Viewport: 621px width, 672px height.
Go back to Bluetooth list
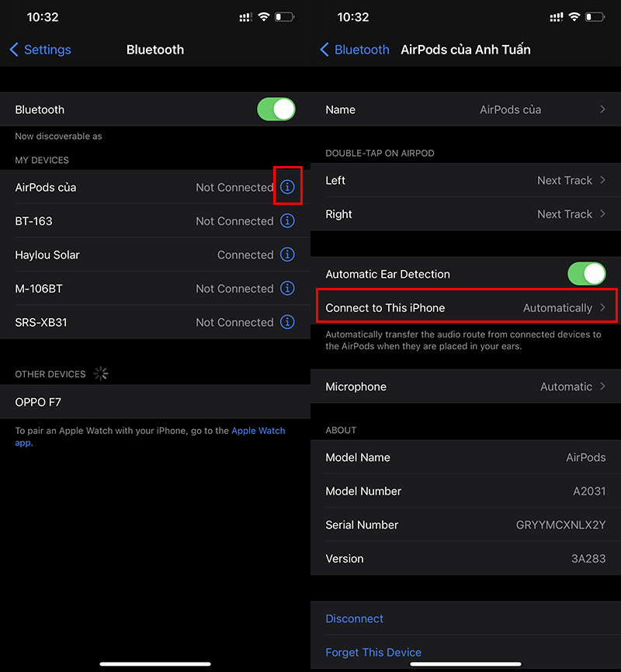[x=355, y=50]
